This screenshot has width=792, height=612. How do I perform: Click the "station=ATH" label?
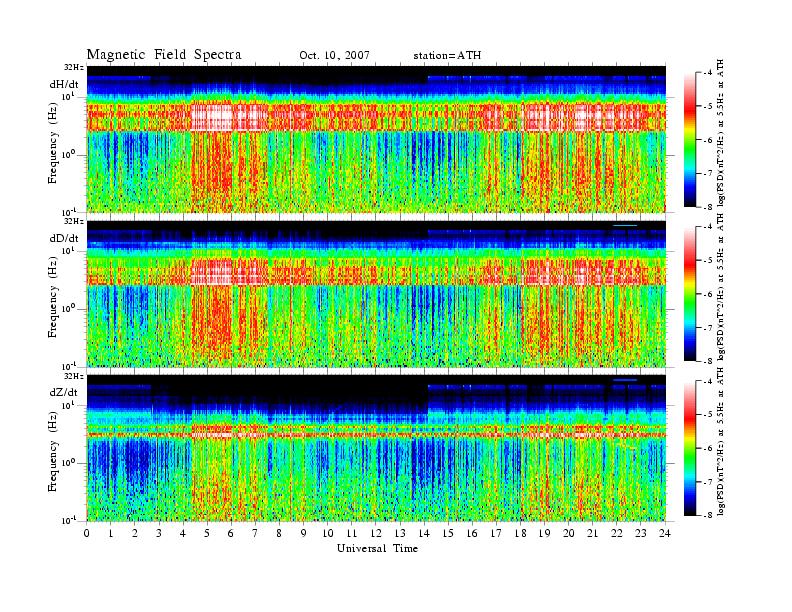447,56
